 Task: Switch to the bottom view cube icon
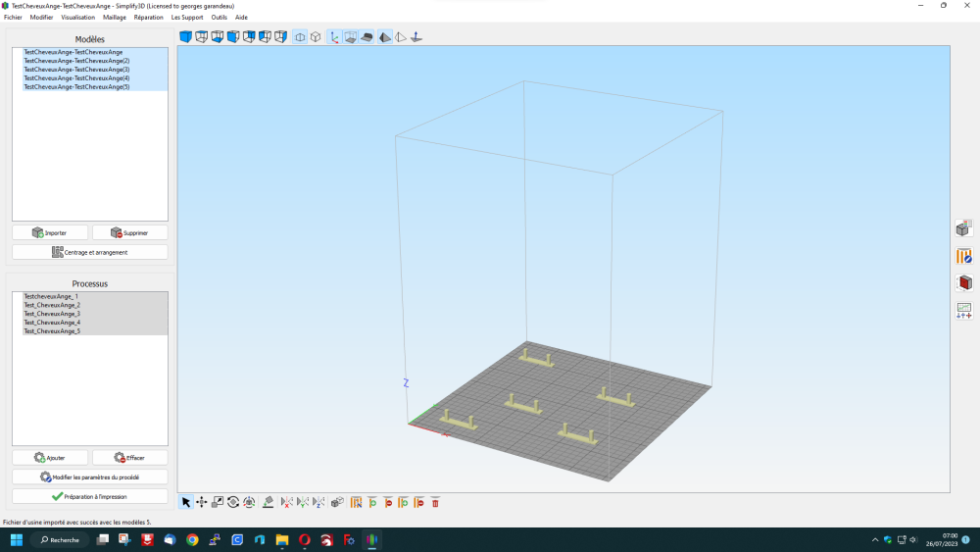pyautogui.click(x=217, y=37)
